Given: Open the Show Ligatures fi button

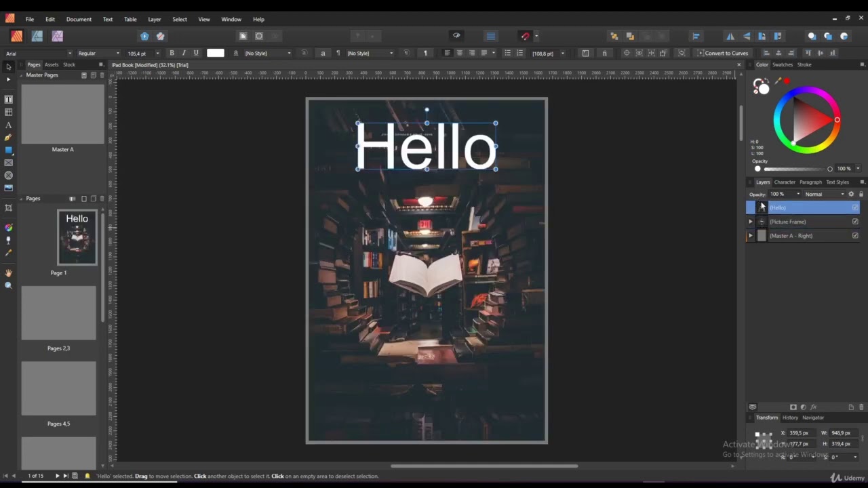Looking at the screenshot, I should pos(604,53).
